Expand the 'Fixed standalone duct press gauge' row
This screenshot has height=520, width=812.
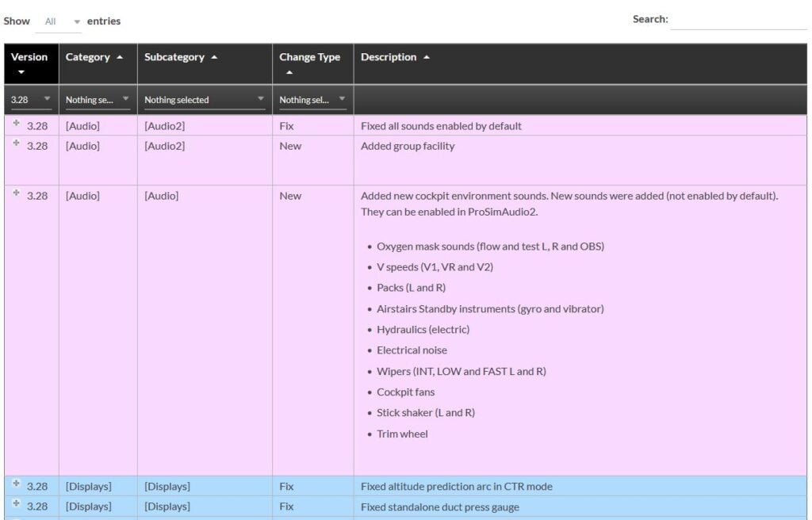click(16, 503)
